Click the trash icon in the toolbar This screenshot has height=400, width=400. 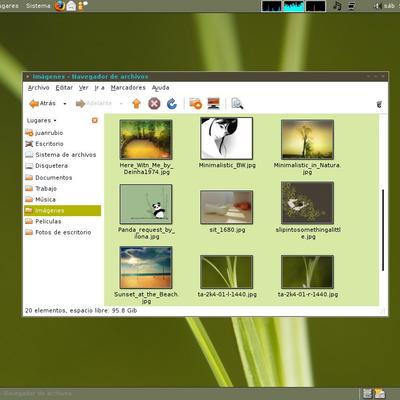(379, 104)
